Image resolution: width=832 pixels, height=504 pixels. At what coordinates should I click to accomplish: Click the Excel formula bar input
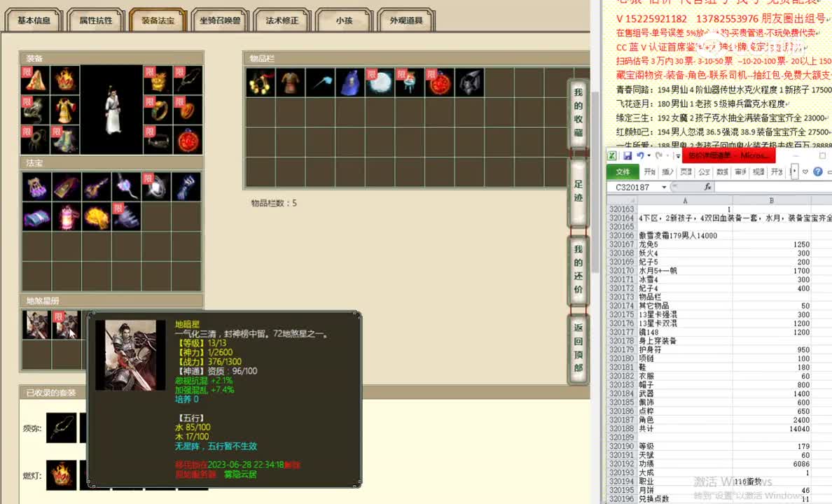pyautogui.click(x=774, y=187)
